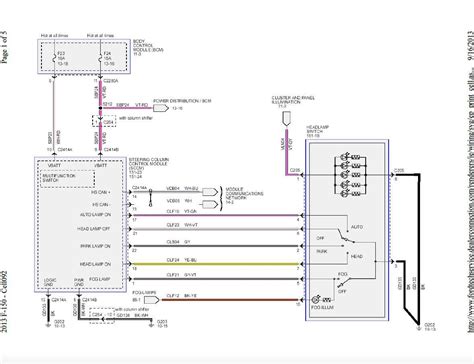Click the F23 fuse symbol in the BCM

click(x=54, y=58)
